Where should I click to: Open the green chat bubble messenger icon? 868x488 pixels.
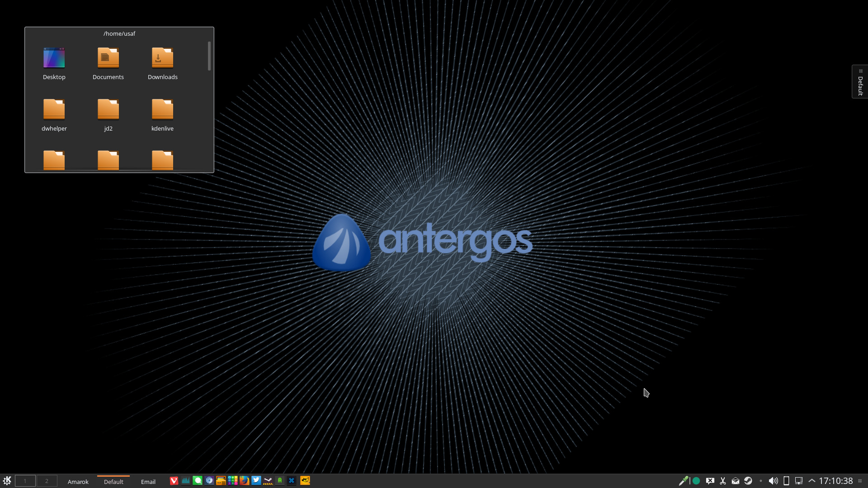coord(198,481)
